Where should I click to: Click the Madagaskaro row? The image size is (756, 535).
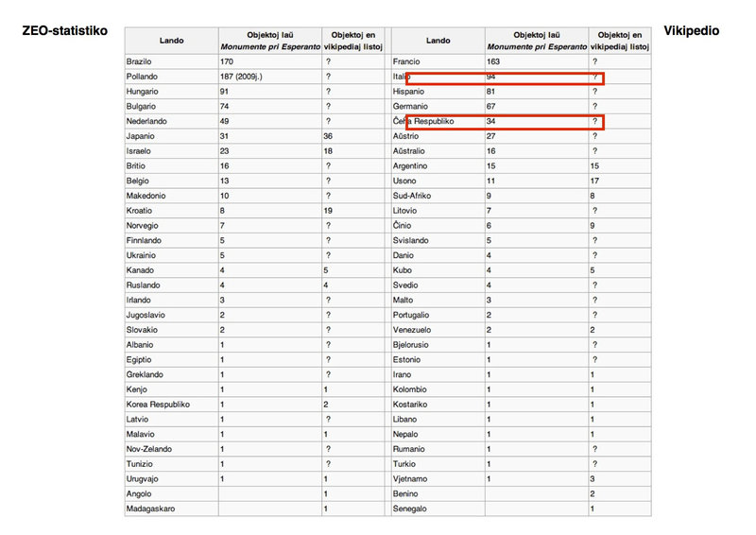254,509
